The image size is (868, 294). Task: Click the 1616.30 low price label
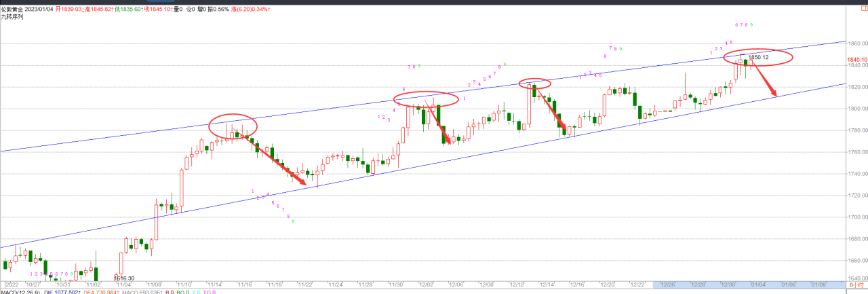coord(124,278)
